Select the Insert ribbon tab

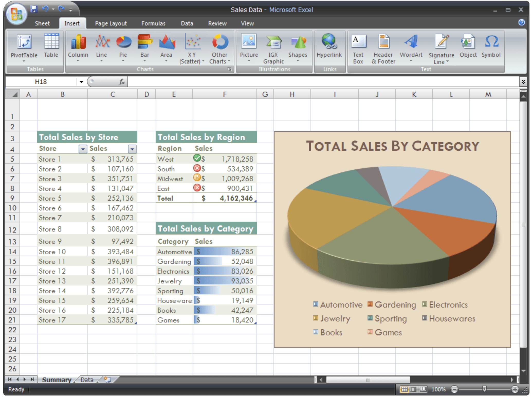(x=72, y=23)
